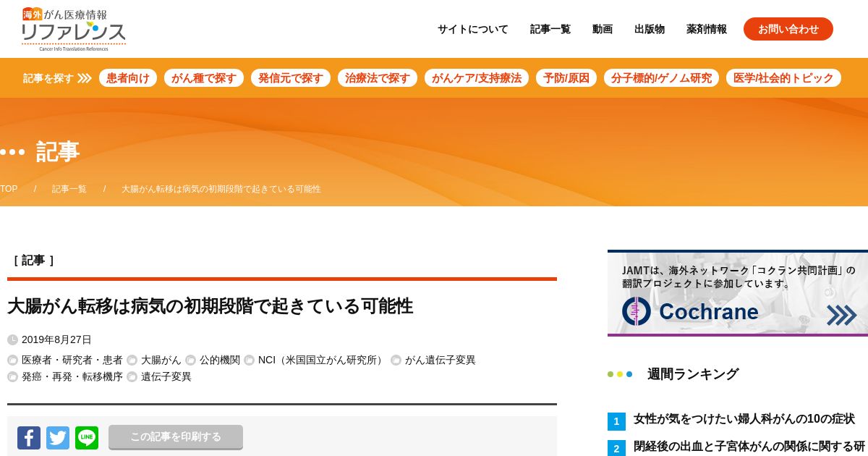Open 発癌・再発・転移機序 tag link
The image size is (868, 456).
(x=72, y=376)
